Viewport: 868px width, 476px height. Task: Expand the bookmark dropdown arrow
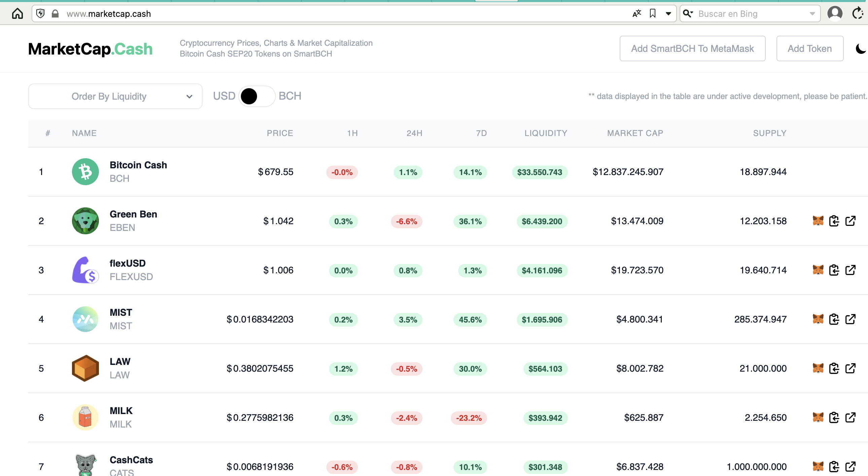[x=668, y=14]
